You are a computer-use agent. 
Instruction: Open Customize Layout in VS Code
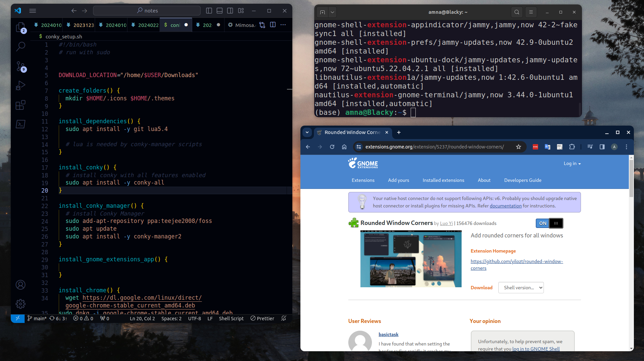[241, 11]
